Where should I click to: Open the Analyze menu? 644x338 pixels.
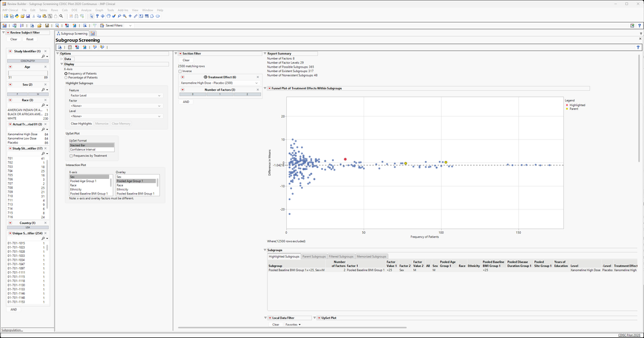[86, 10]
